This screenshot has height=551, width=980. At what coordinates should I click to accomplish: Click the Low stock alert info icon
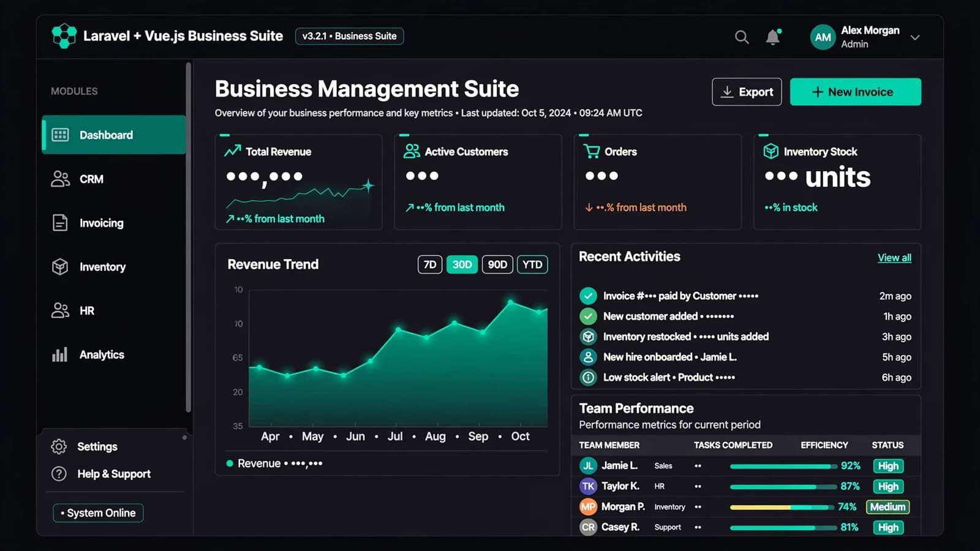coord(588,378)
